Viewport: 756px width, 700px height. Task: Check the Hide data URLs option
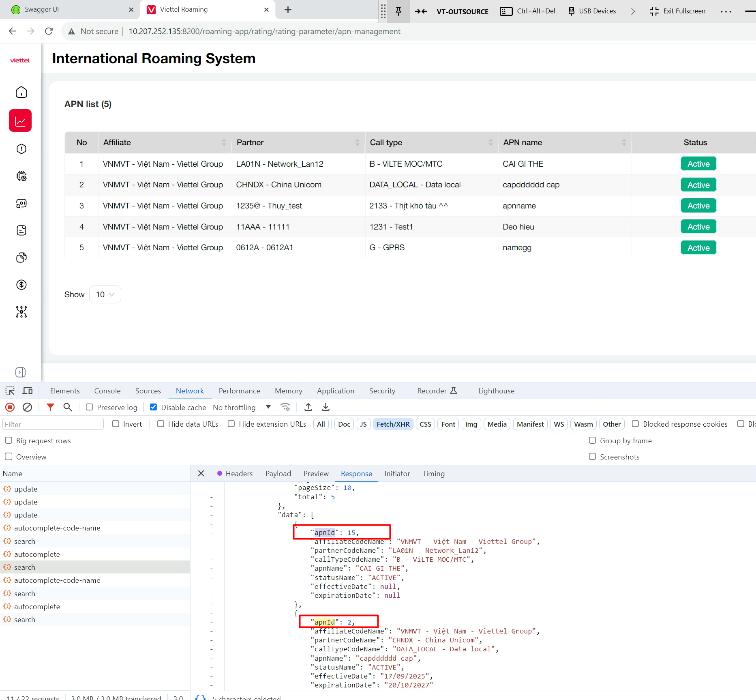point(161,424)
